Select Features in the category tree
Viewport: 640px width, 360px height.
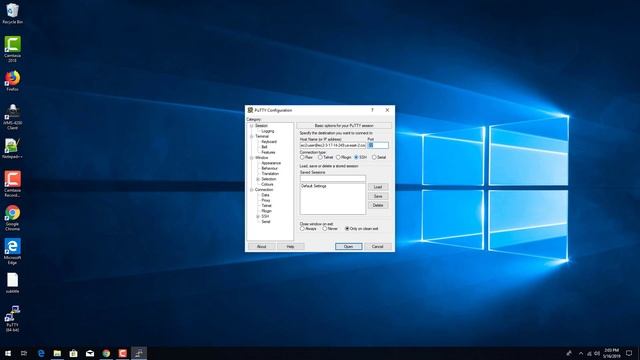268,152
